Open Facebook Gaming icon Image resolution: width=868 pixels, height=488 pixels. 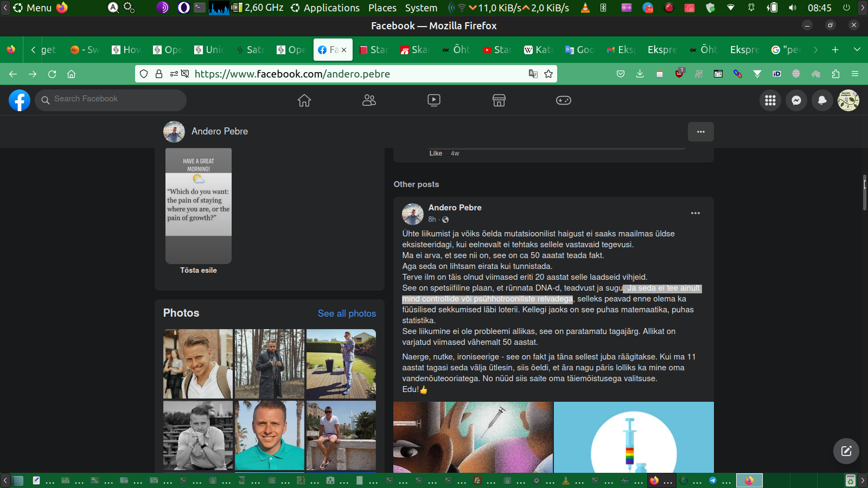pos(564,100)
